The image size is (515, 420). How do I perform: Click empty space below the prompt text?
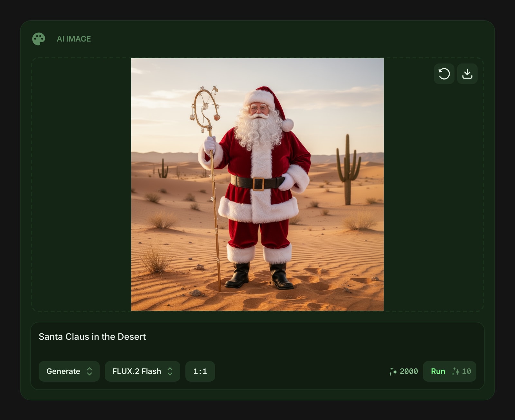coord(257,351)
